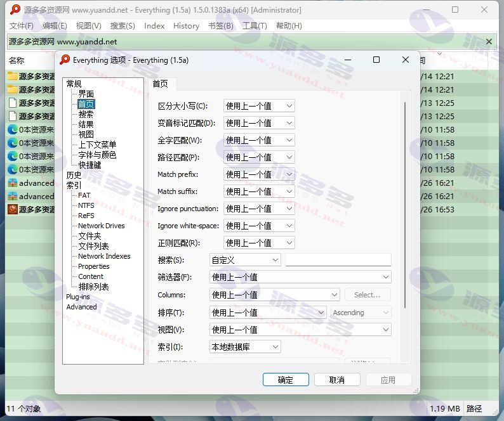Open the Ignore white-space dropdown

coord(259,226)
